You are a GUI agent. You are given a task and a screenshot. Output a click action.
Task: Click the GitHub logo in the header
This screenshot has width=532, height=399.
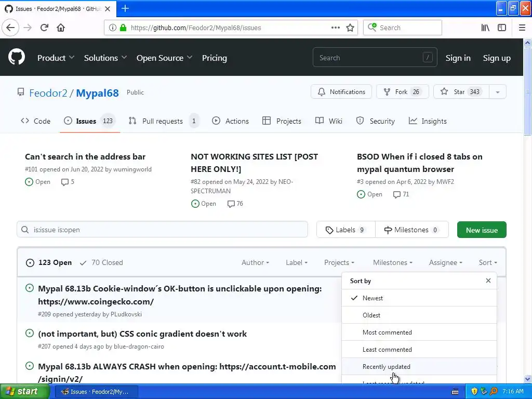coord(17,57)
